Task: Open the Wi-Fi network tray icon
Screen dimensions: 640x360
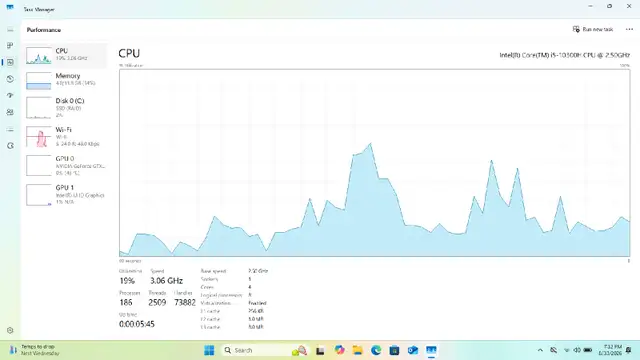Action: 566,350
